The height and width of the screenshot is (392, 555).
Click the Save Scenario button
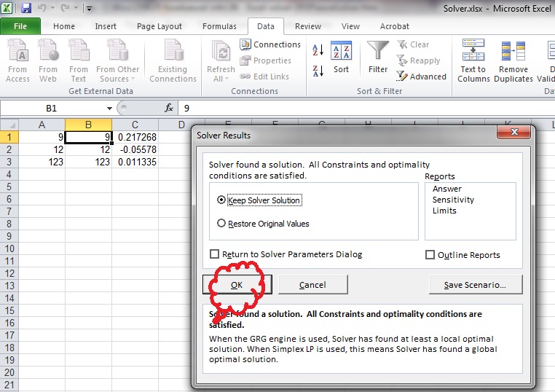point(476,285)
